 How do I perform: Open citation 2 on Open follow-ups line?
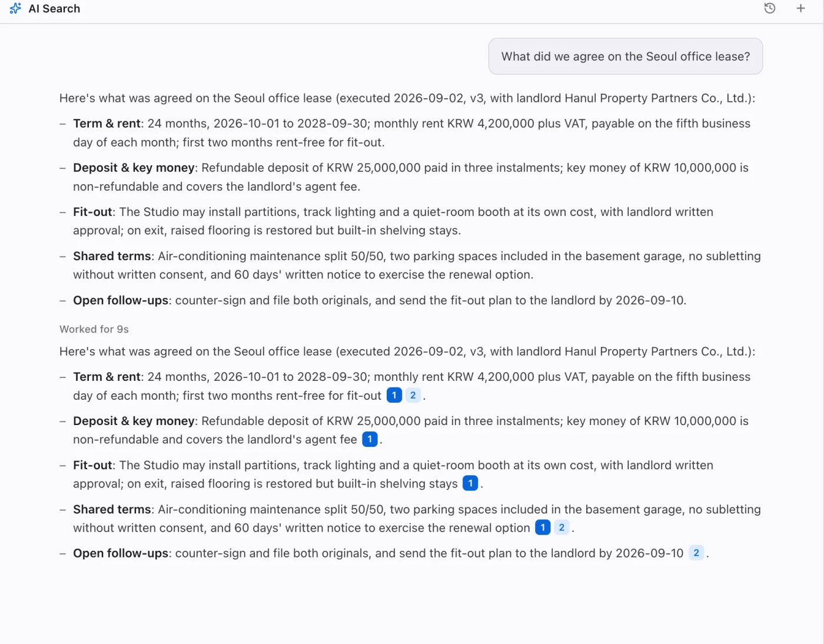(x=696, y=553)
